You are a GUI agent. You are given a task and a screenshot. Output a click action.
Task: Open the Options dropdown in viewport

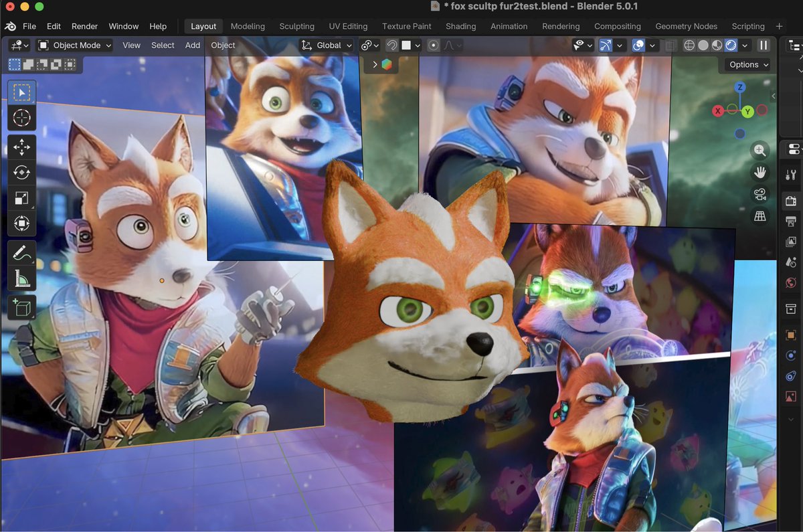coord(747,65)
